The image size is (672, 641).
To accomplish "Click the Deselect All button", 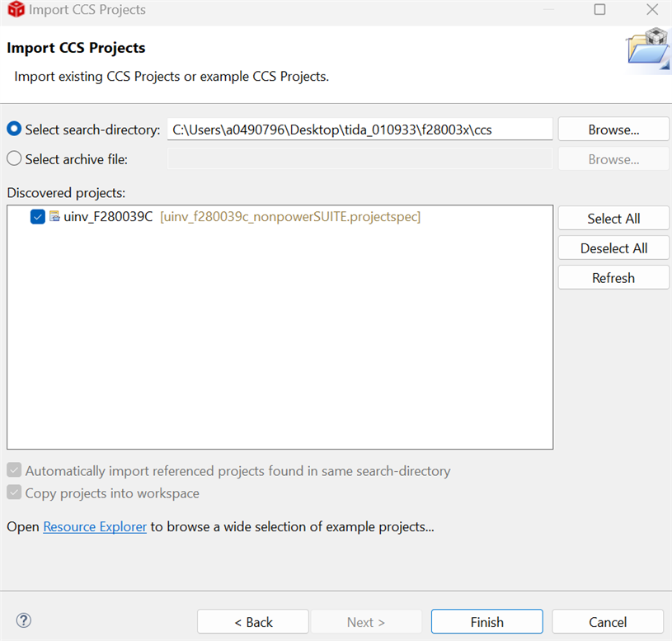I will tap(613, 247).
